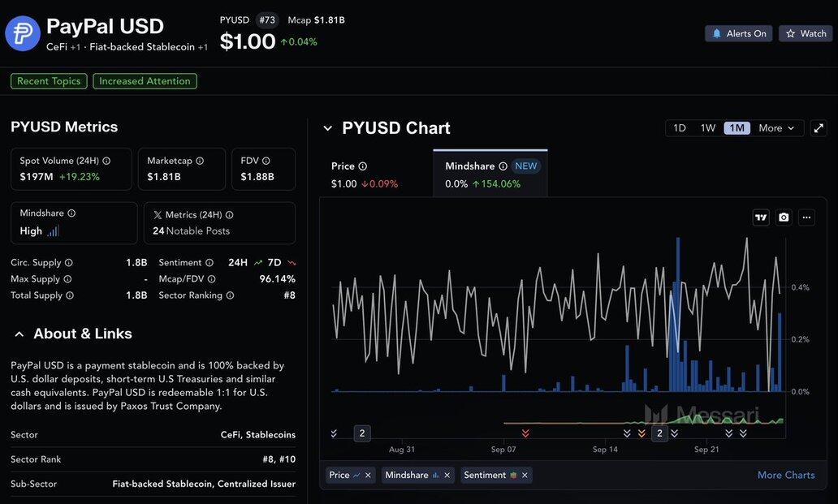Click the Total Supply info icon
838x504 pixels.
click(x=70, y=295)
